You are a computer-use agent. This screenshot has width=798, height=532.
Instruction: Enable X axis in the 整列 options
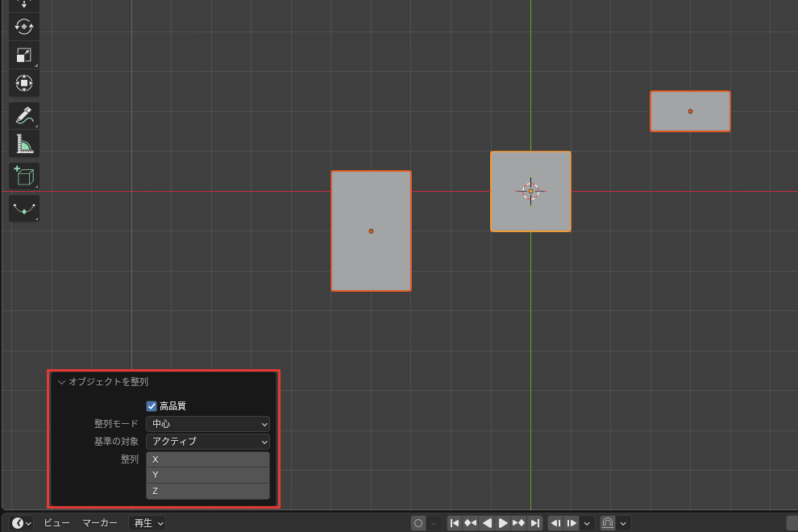point(208,459)
